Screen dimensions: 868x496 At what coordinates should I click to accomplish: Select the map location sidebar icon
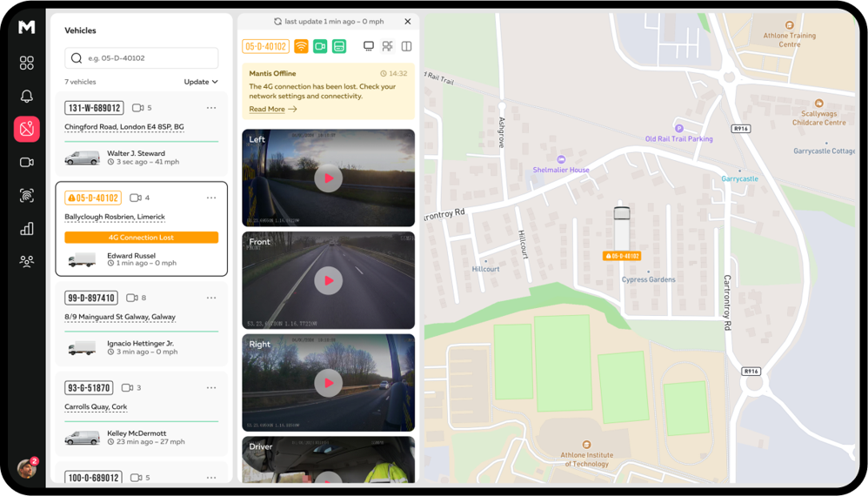click(x=27, y=129)
